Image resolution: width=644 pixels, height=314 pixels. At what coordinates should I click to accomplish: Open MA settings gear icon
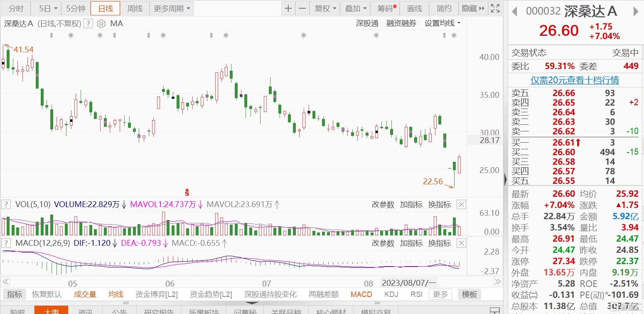[101, 24]
